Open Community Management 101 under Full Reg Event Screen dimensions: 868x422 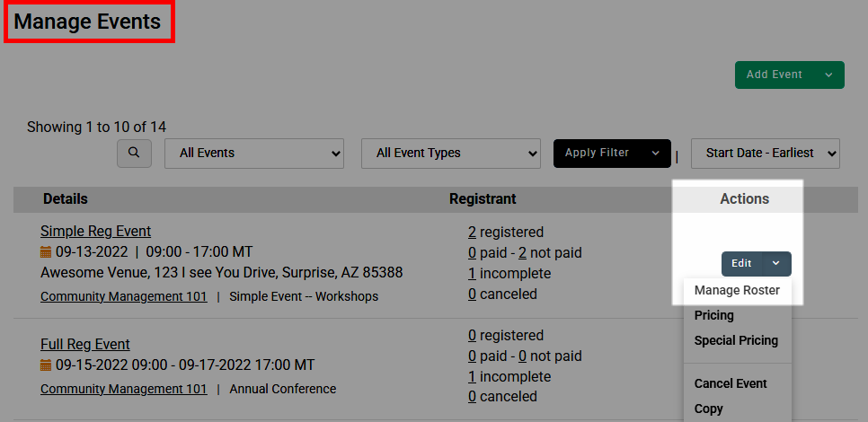pos(124,389)
